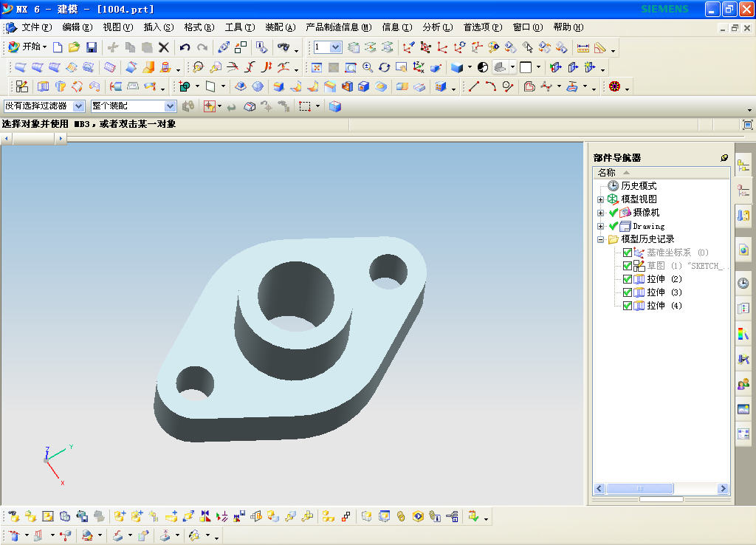The image size is (756, 545).
Task: Click the Unite boolean icon
Action: click(x=185, y=87)
